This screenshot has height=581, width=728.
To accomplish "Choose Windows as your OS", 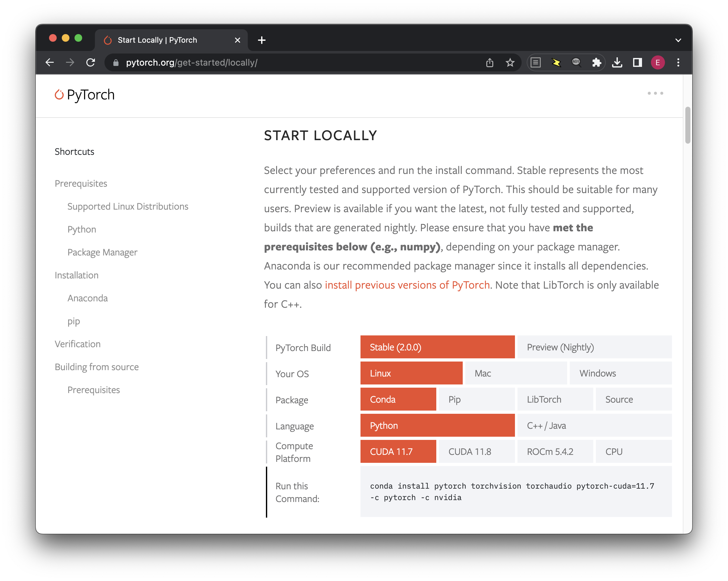I will [x=620, y=373].
